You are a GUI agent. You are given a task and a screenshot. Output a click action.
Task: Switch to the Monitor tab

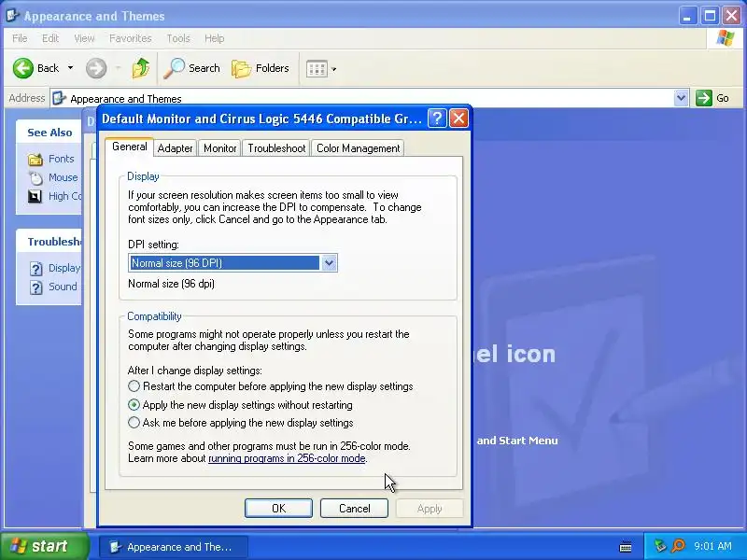(219, 148)
